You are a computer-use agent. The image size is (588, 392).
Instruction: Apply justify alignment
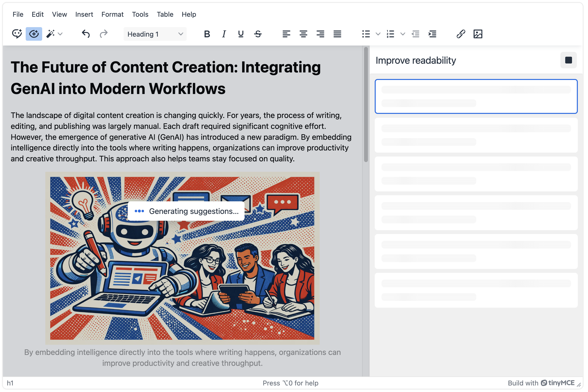click(337, 34)
